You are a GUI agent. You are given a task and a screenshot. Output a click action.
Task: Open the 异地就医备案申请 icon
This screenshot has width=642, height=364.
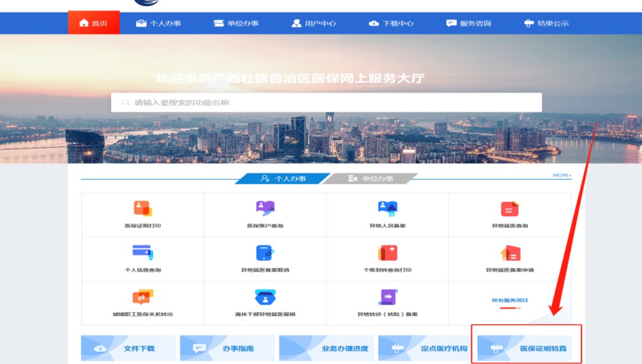click(510, 253)
